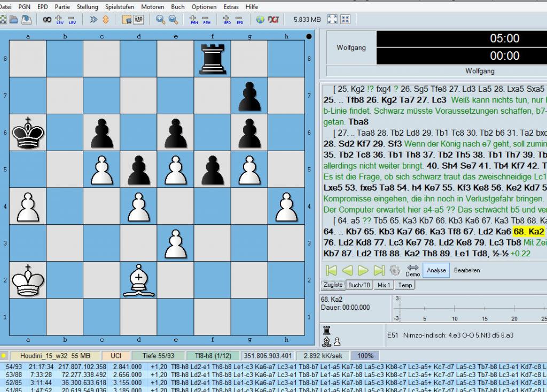The height and width of the screenshot is (392, 547).
Task: Select the Mix 1 tab
Action: [384, 285]
